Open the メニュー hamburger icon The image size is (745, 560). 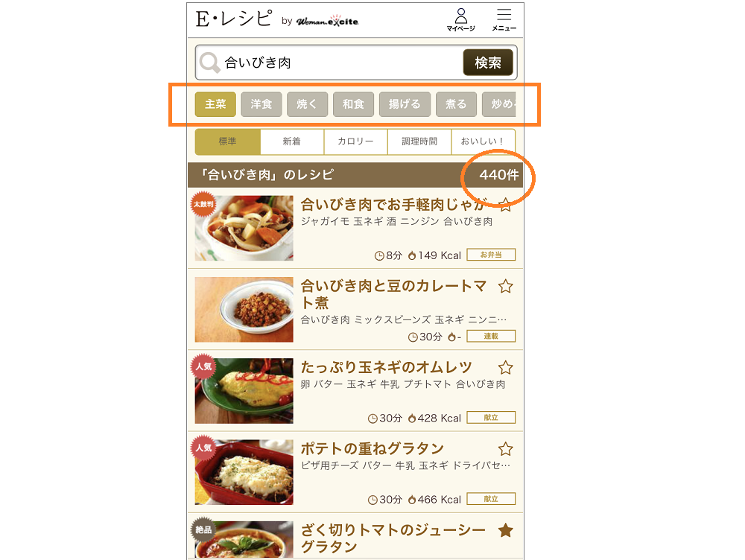click(504, 19)
